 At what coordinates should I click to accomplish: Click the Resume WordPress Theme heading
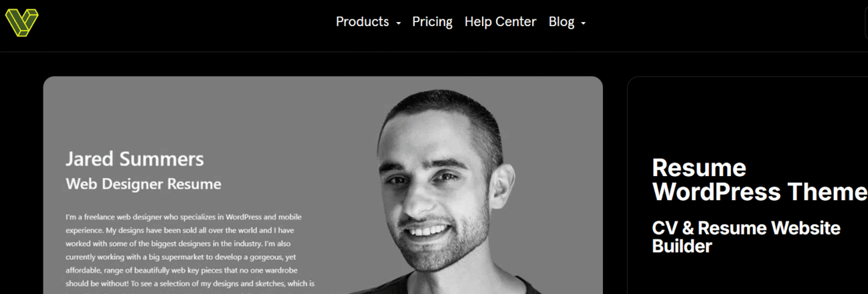760,179
